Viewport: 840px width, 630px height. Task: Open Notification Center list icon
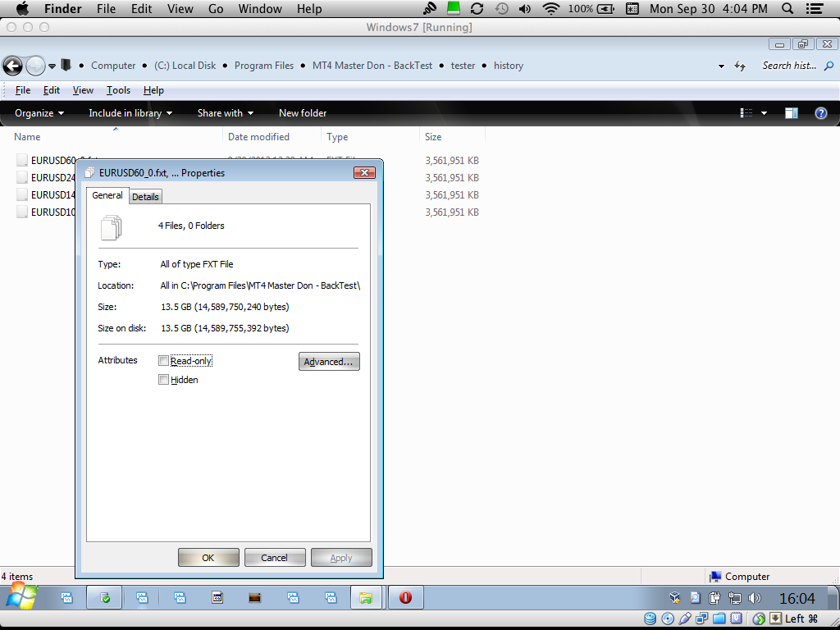815,8
